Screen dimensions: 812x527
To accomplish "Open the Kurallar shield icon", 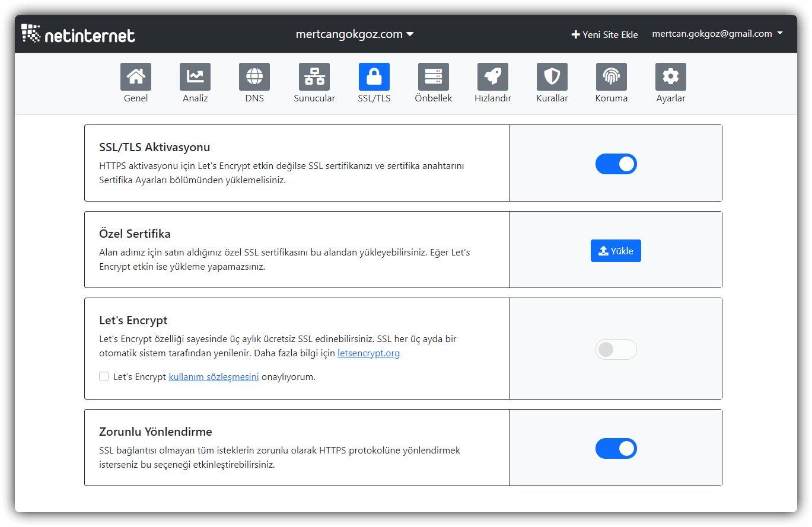I will [552, 76].
